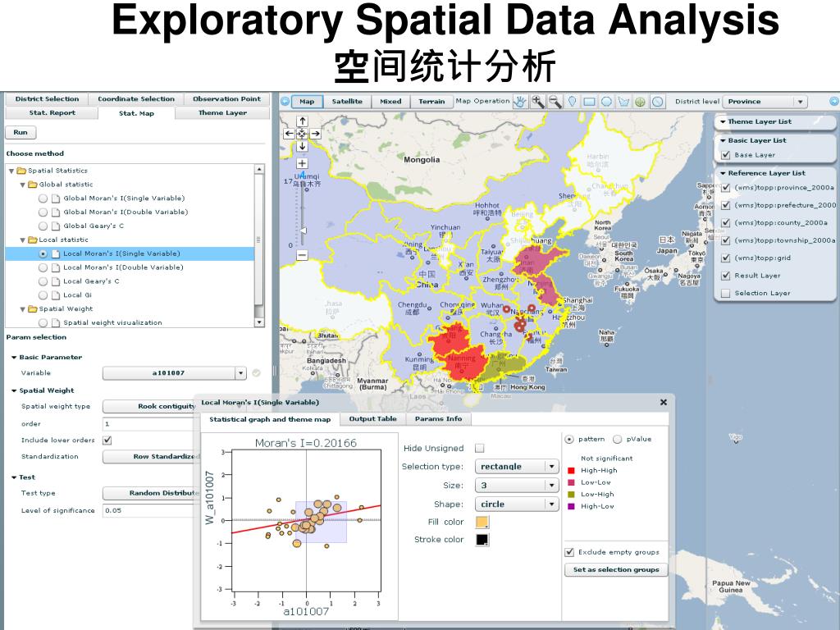Screen dimensions: 840x630
Task: Open the Selection type rectangle dropdown
Action: pos(517,467)
